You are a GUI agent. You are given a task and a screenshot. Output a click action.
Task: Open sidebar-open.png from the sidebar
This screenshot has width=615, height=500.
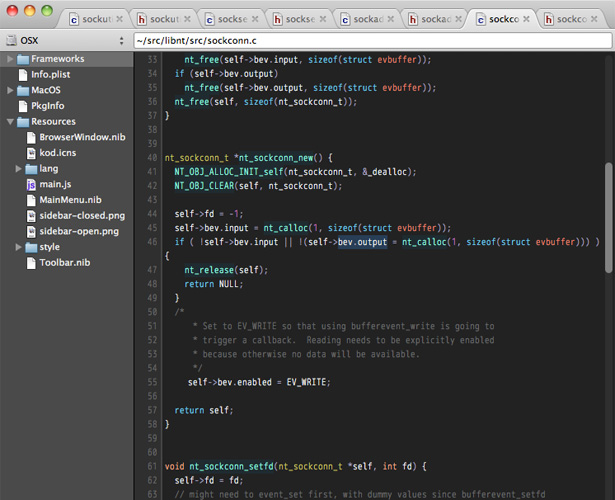tap(79, 231)
